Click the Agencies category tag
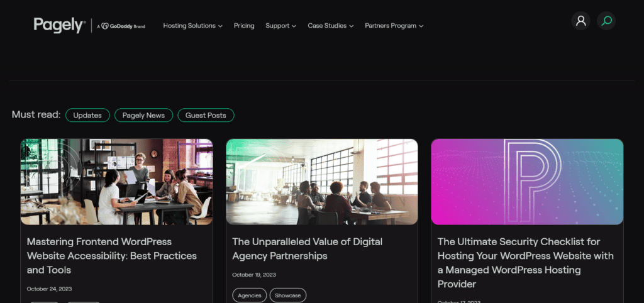 pos(250,295)
